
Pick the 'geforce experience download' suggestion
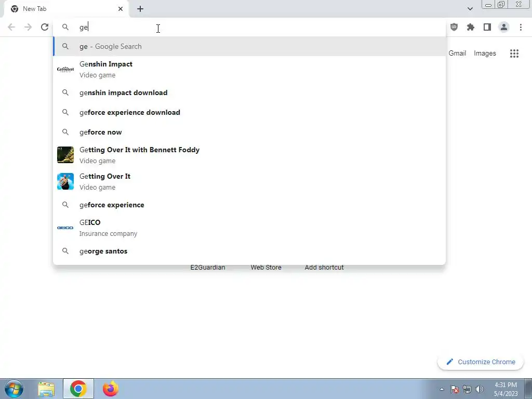249,112
